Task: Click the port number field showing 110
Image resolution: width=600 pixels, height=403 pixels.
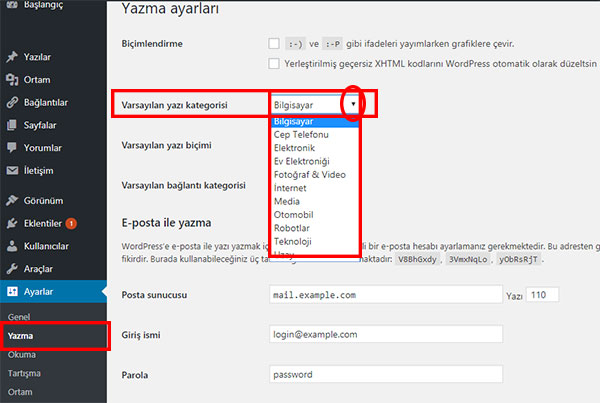Action: pos(542,295)
